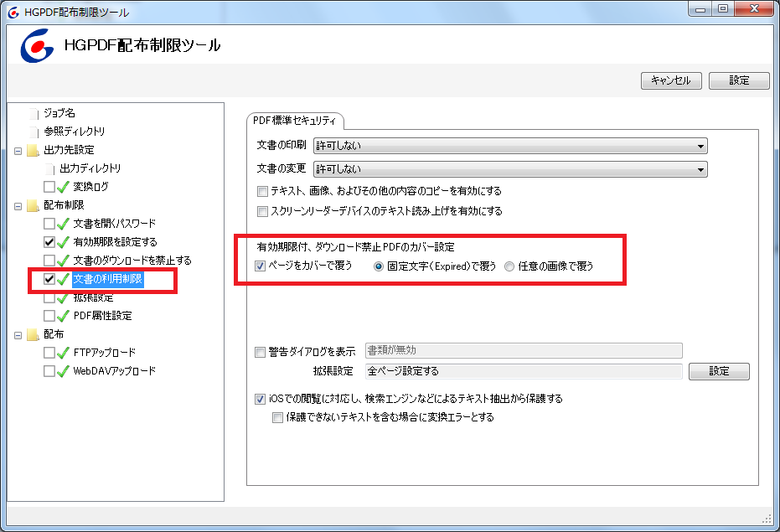Click green checkmark icon next to PDF属性設定

click(63, 316)
